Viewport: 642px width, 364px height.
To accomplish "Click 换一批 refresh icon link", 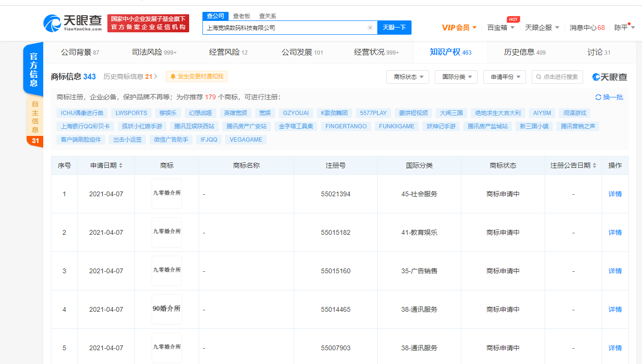I will click(x=609, y=97).
